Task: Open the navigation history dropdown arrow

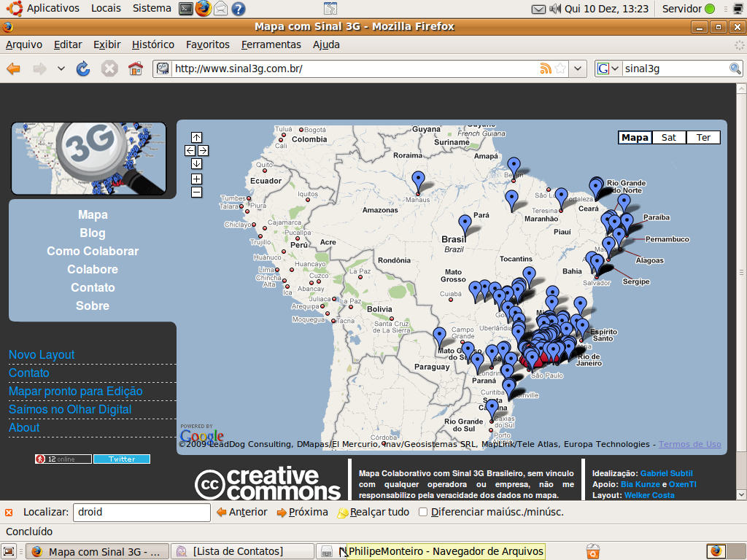Action: pos(61,69)
